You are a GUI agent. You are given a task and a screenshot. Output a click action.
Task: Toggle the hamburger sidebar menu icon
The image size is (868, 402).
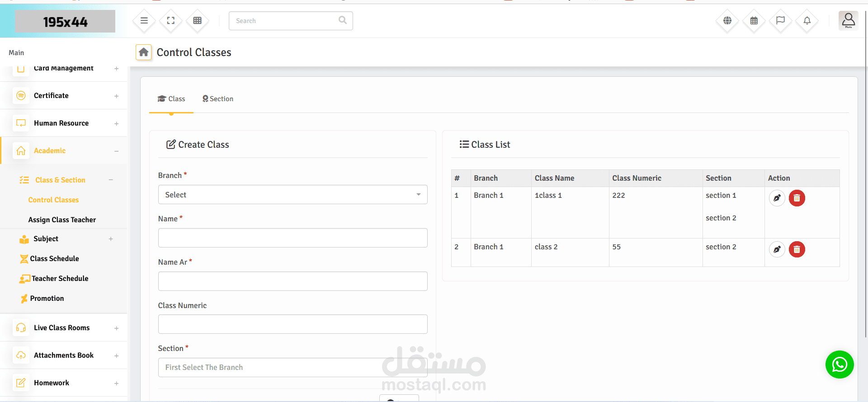pyautogui.click(x=144, y=21)
